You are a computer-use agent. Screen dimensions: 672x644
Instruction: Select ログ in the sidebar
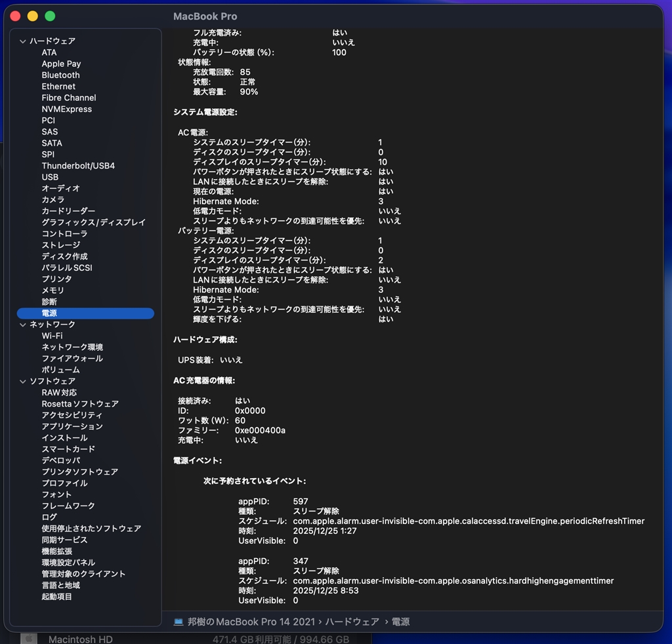[49, 517]
